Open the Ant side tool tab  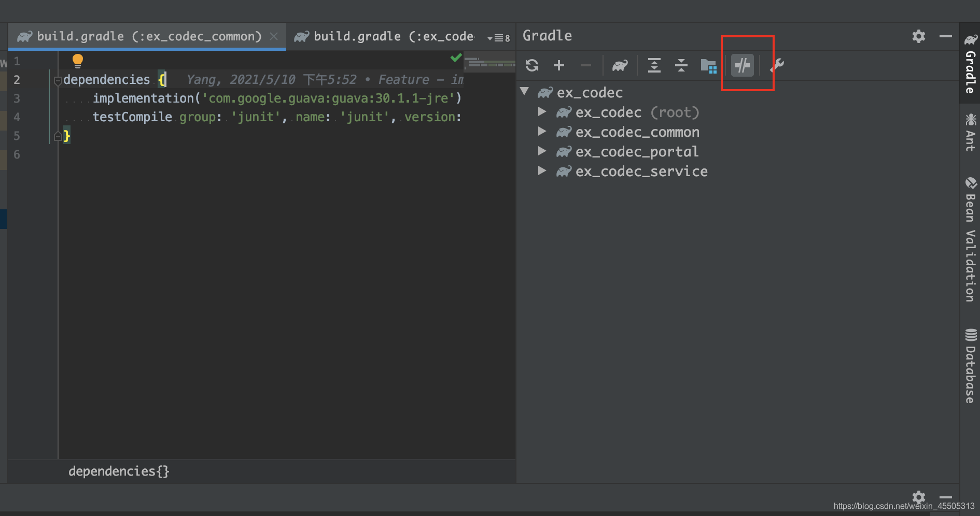pos(970,133)
